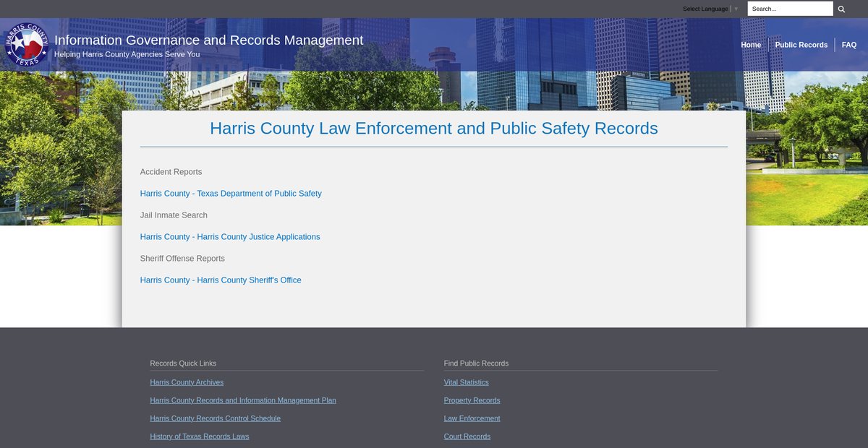The image size is (868, 448).
Task: Open the Select Language dropdown
Action: coord(710,9)
